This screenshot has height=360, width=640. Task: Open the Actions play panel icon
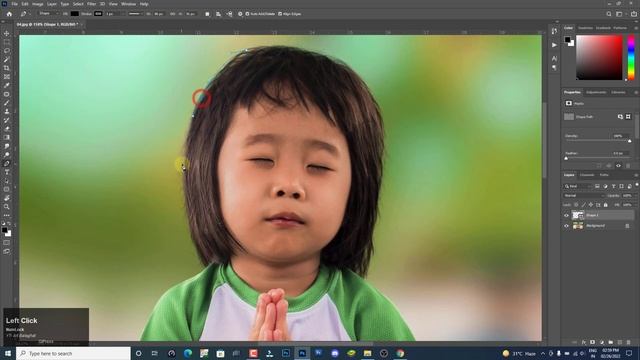tap(554, 45)
